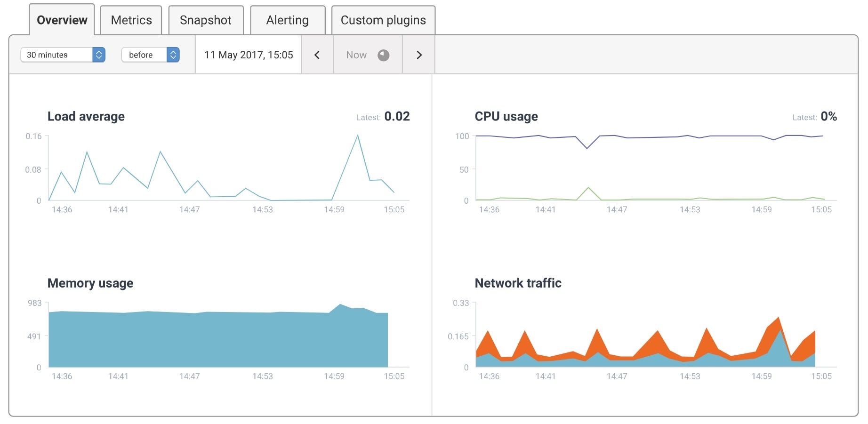The height and width of the screenshot is (424, 868).
Task: Go to the Alerting tab
Action: [x=287, y=20]
